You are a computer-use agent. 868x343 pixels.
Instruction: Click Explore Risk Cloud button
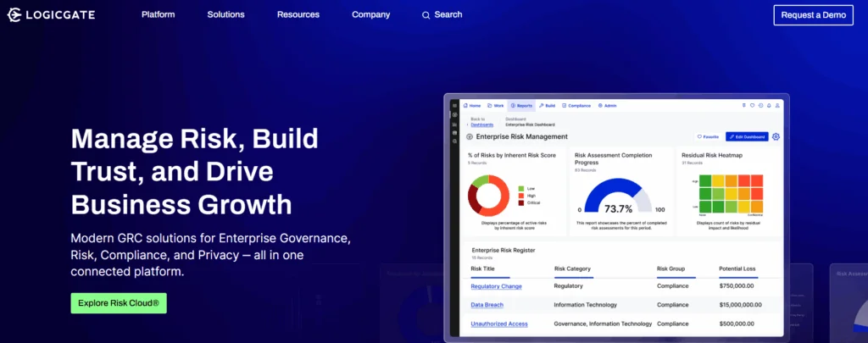click(x=118, y=302)
